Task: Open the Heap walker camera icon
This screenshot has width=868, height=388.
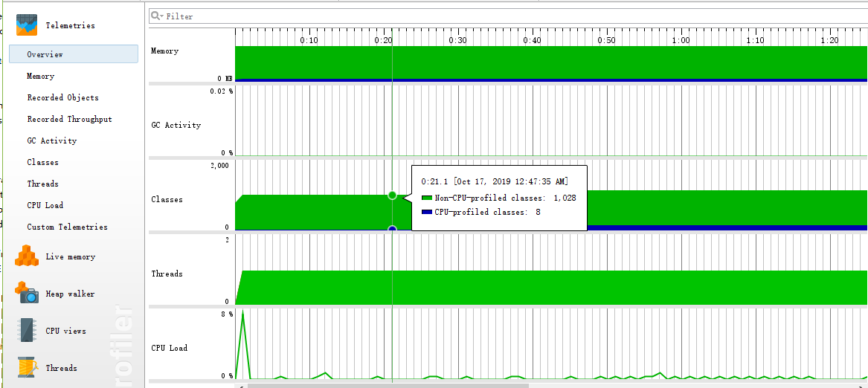Action: pos(27,293)
